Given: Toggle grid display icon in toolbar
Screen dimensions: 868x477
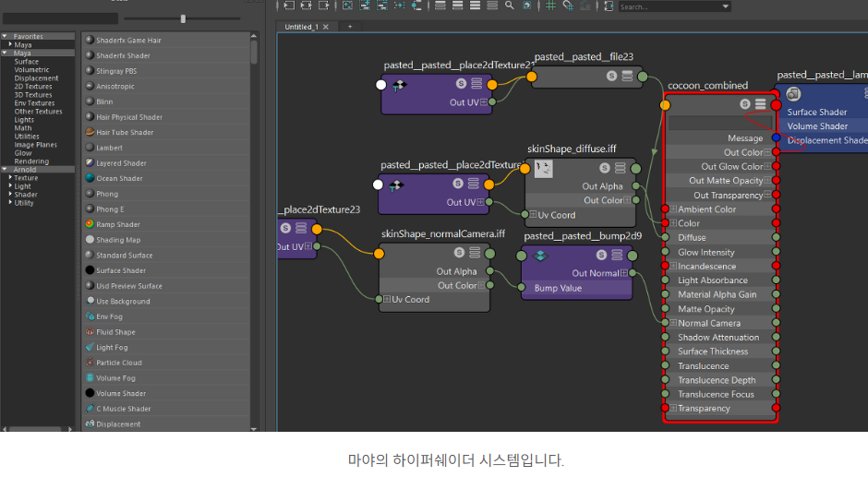Looking at the screenshot, I should click(x=550, y=6).
